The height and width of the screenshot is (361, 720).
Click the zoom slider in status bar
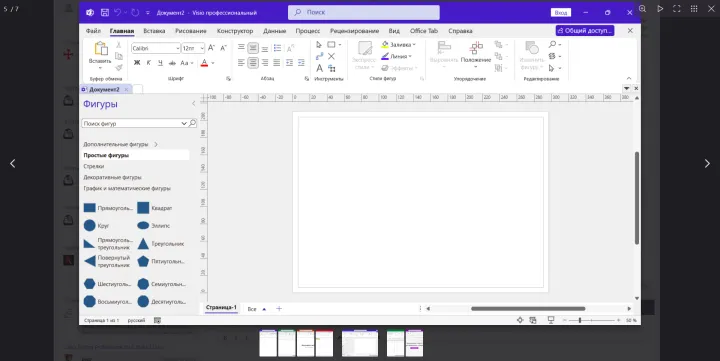coord(591,320)
